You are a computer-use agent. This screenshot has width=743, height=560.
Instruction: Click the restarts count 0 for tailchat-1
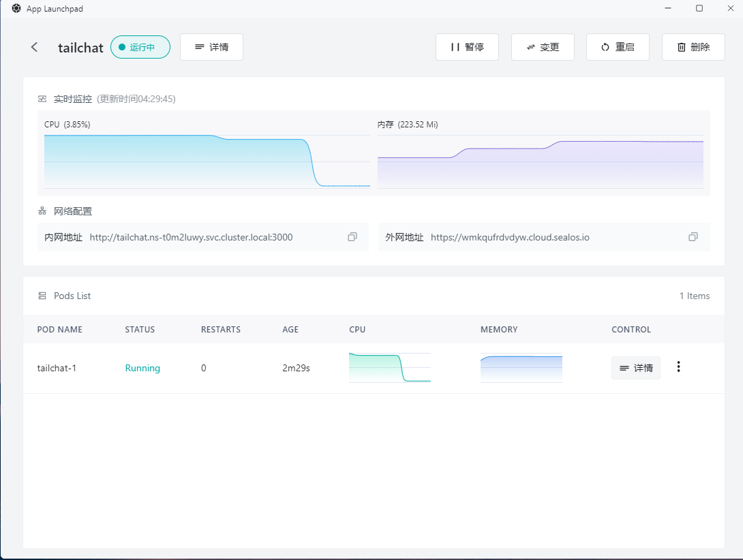[204, 368]
